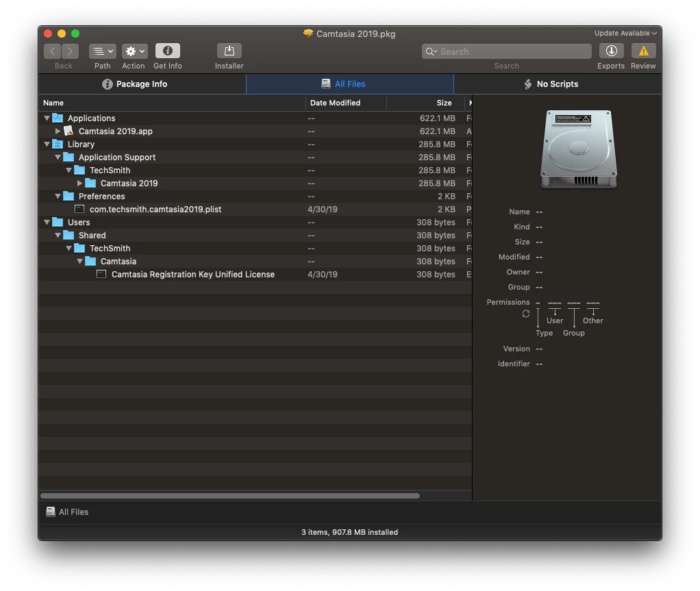Click the 622.1 MB size of Applications
Viewport: 700px width, 591px height.
(x=438, y=118)
